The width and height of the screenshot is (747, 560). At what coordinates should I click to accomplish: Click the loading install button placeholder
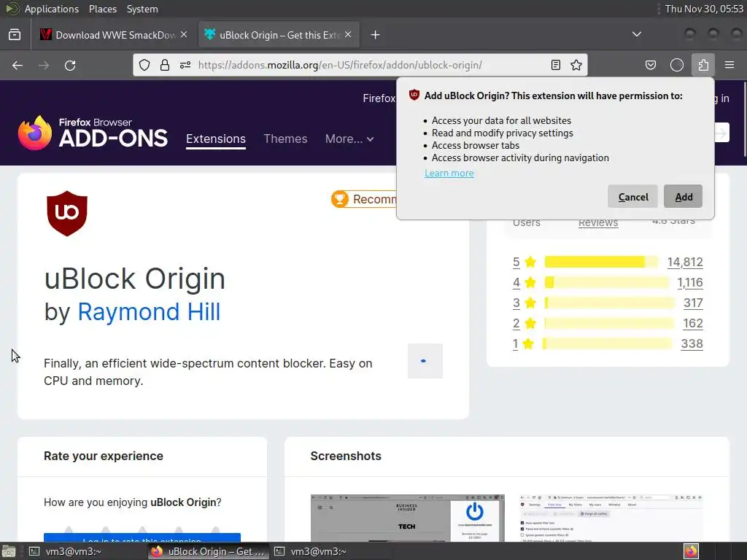coord(425,361)
